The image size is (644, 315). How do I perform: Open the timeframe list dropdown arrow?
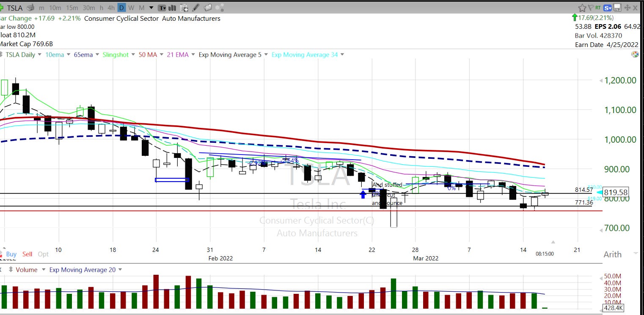(151, 8)
